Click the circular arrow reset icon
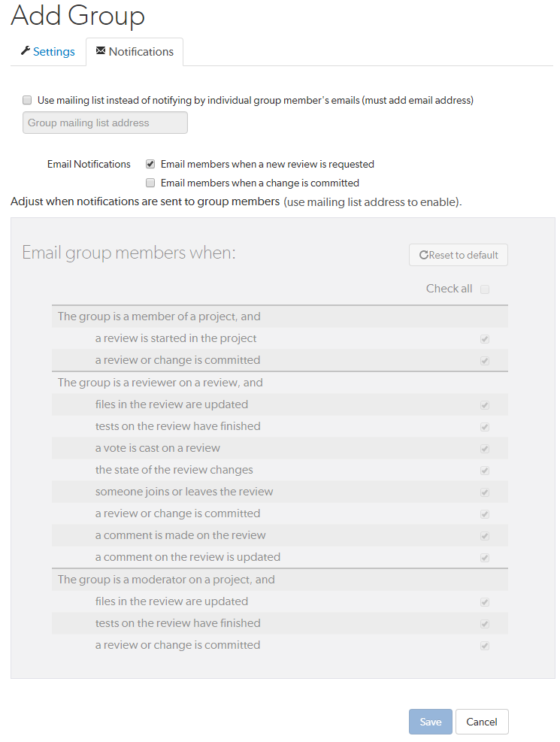Screen dimensions: 560x742 [x=424, y=255]
